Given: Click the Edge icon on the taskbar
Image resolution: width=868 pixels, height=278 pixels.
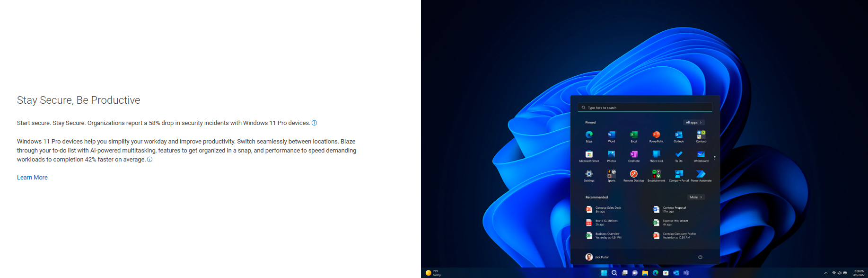Looking at the screenshot, I should (x=656, y=273).
